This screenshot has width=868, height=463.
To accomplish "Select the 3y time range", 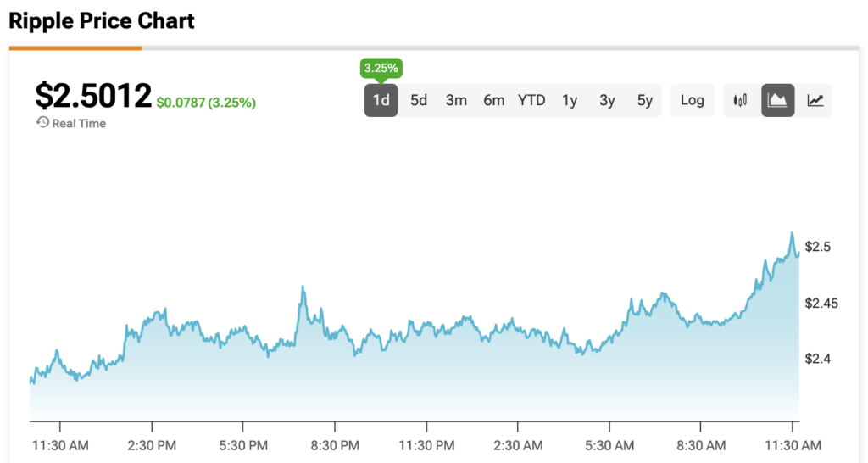I will pyautogui.click(x=607, y=100).
